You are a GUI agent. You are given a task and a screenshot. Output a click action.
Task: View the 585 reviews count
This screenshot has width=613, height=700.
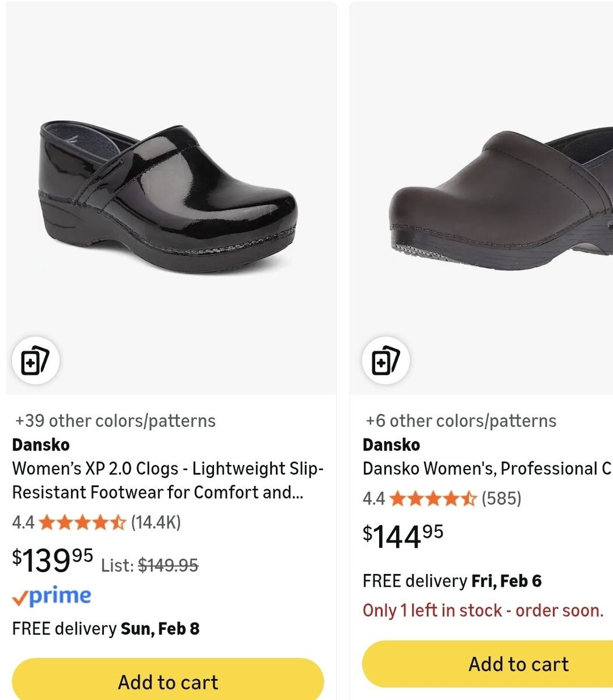502,499
